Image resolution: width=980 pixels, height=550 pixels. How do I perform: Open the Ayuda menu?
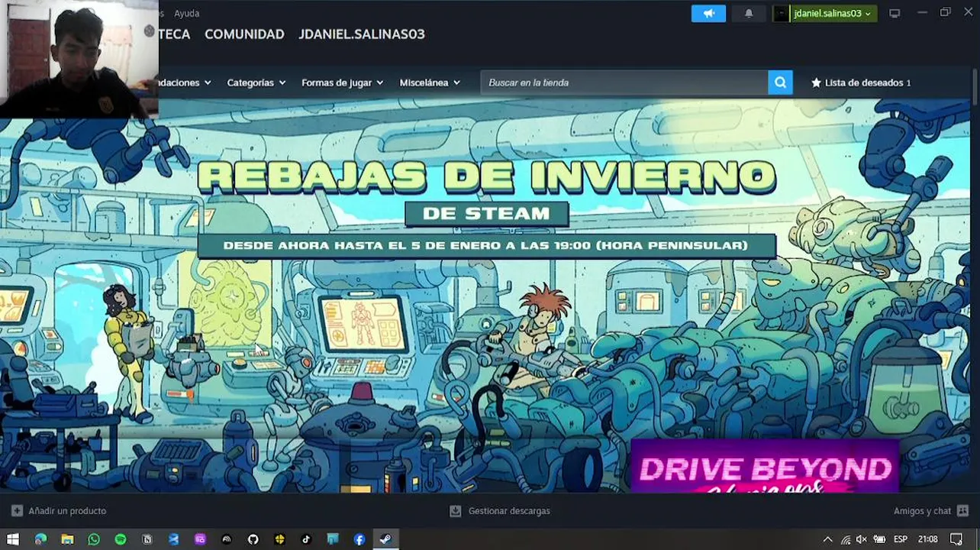[186, 14]
